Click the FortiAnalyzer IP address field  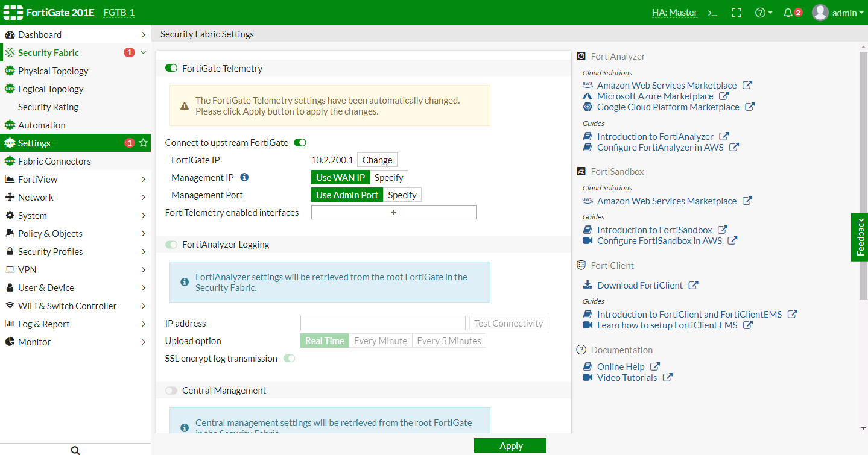click(382, 323)
